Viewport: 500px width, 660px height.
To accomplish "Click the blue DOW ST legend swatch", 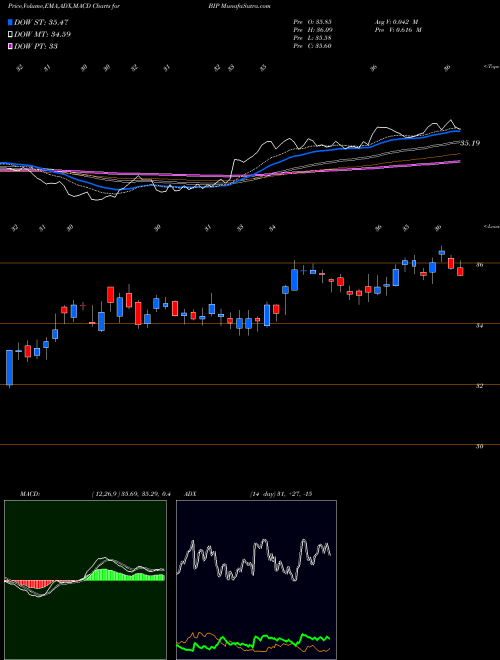I will (x=10, y=22).
